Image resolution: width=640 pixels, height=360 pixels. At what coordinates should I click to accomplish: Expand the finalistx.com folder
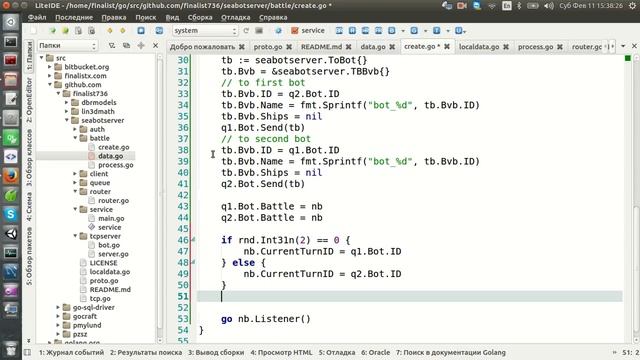50,76
